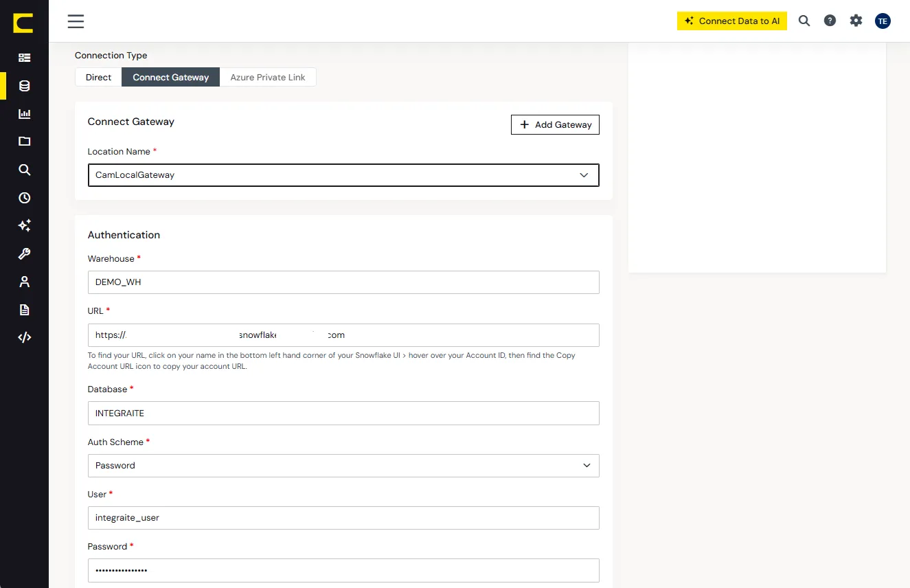Expand the Auth Scheme dropdown

coord(343,466)
